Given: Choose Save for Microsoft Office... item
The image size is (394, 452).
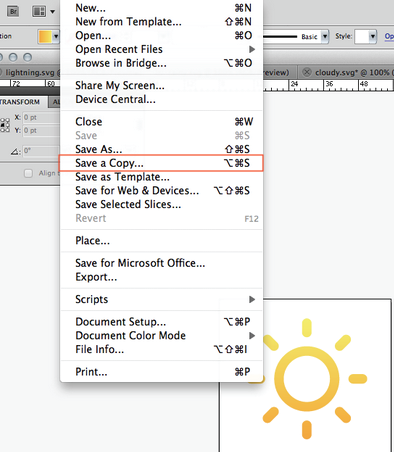Looking at the screenshot, I should pos(161,263).
